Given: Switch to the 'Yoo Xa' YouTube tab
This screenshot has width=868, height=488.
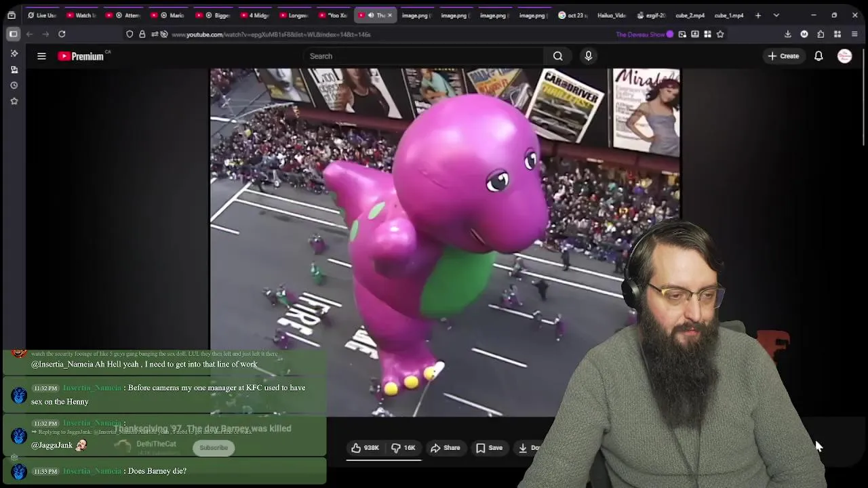Looking at the screenshot, I should click(x=333, y=15).
